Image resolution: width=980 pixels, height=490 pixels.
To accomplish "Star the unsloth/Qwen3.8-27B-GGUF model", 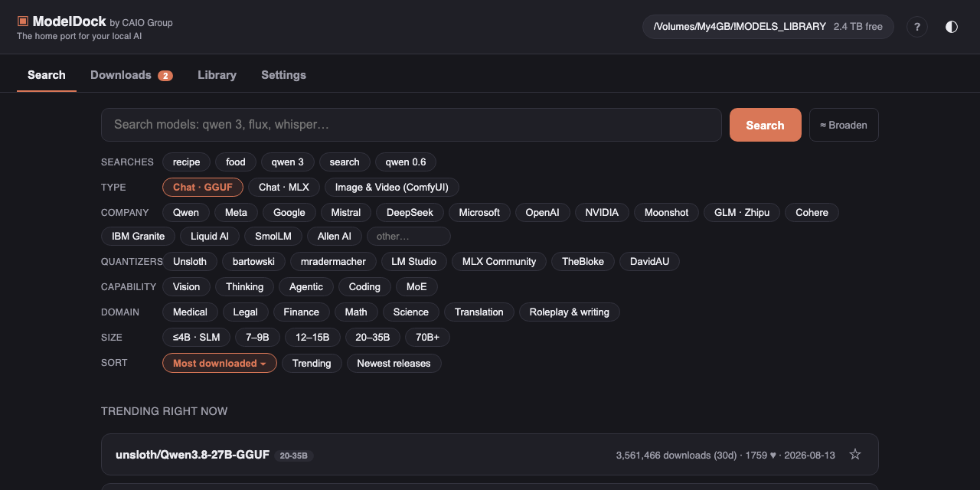I will [855, 455].
